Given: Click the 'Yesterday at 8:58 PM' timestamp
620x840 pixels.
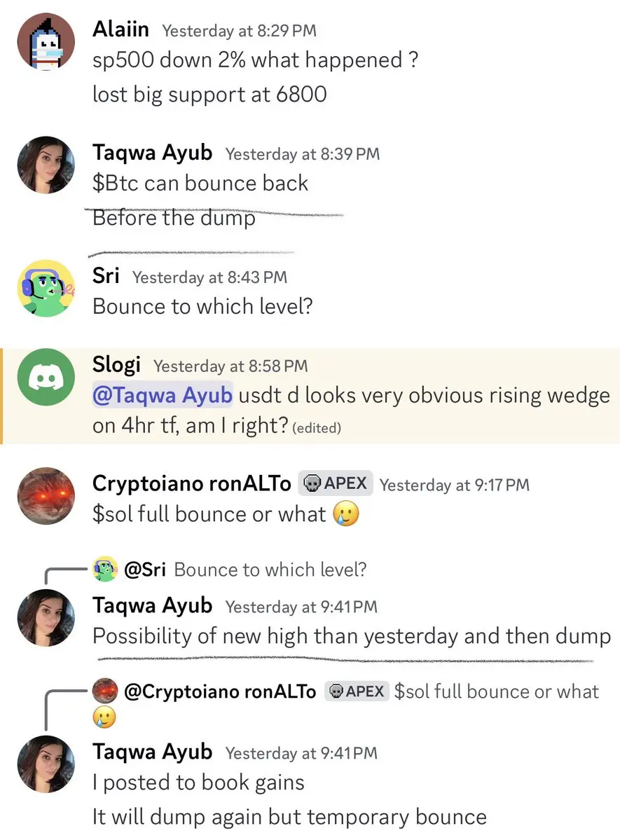Looking at the screenshot, I should [231, 366].
